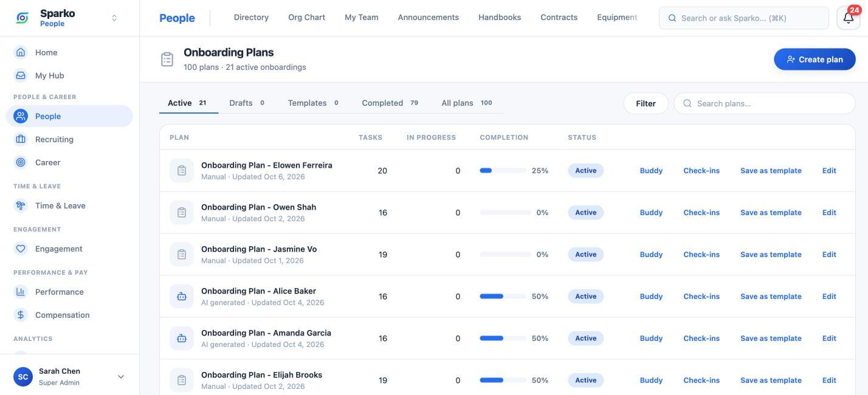
Task: Click Buddy for Elowen Ferreira
Action: point(651,171)
